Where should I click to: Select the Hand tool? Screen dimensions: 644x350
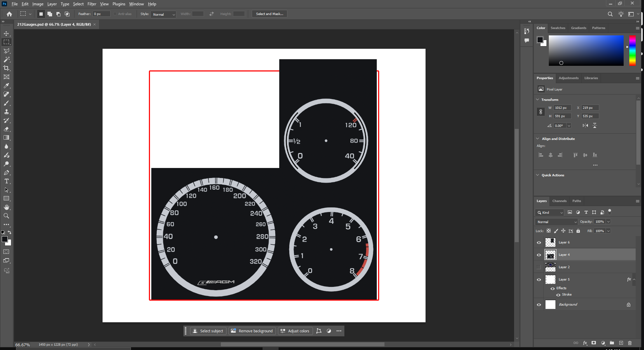coord(6,207)
